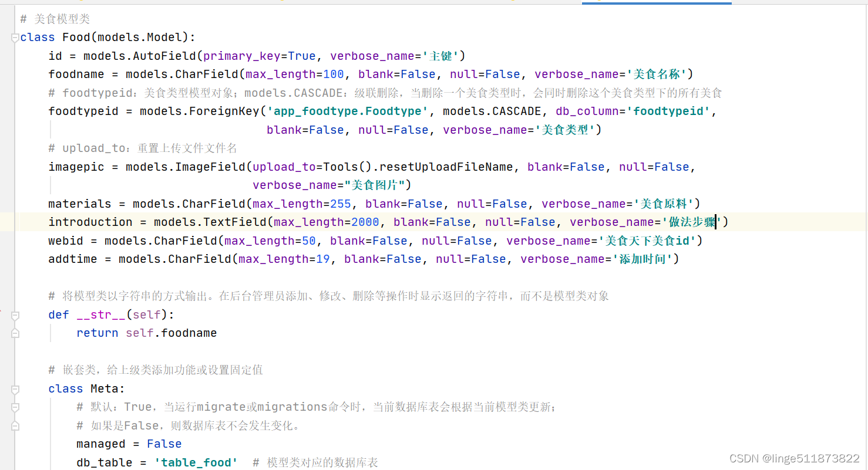Click fold end marker beside 如果是False comment
This screenshot has height=470, width=868.
pos(15,426)
